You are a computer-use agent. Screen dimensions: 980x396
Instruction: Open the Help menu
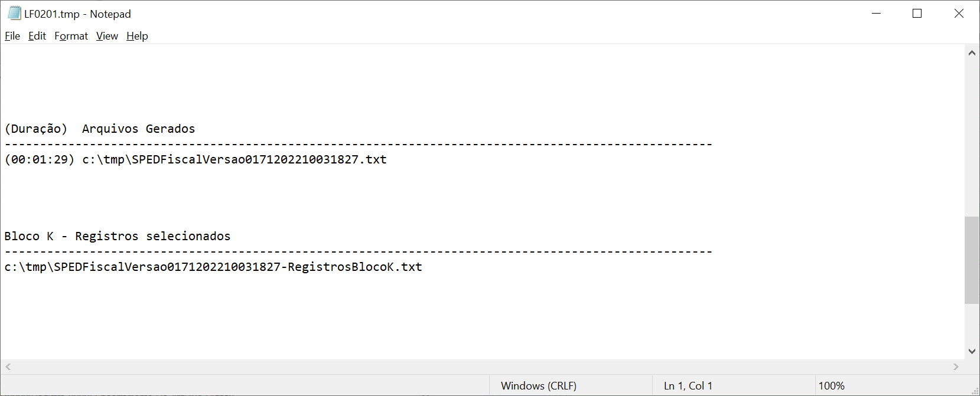[137, 36]
